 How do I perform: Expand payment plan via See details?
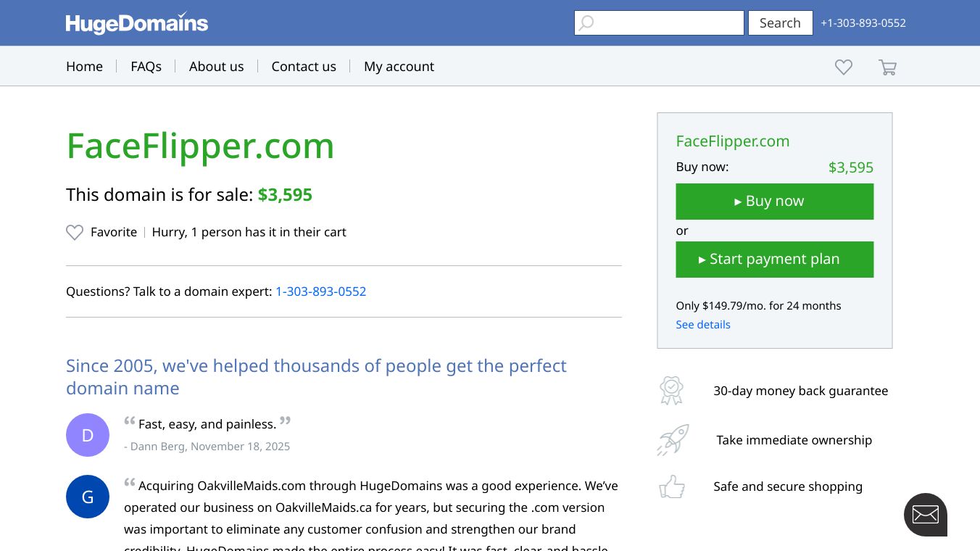(x=702, y=325)
